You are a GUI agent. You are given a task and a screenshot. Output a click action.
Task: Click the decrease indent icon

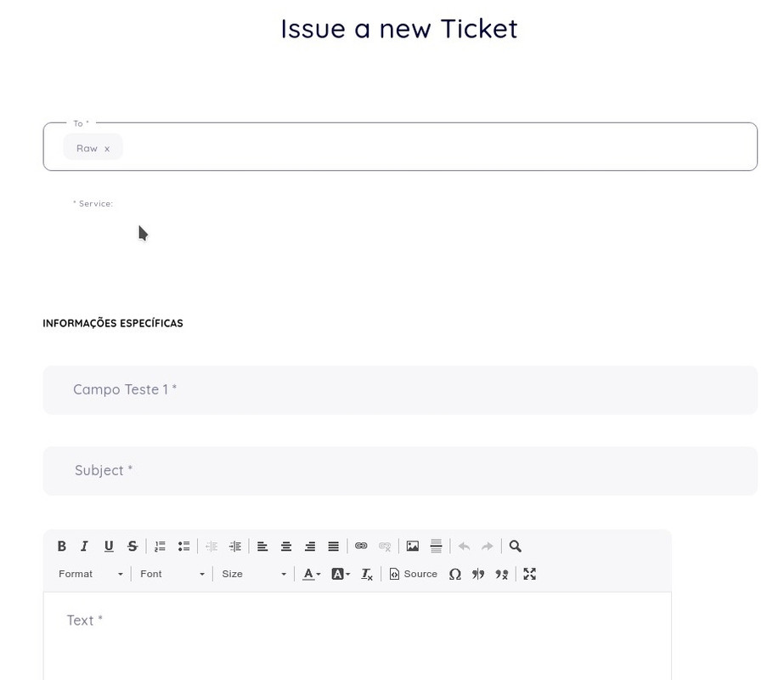[212, 547]
